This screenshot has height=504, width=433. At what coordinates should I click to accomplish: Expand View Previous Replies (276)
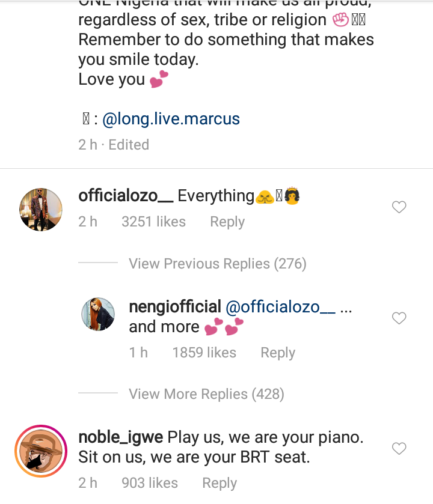(x=217, y=264)
